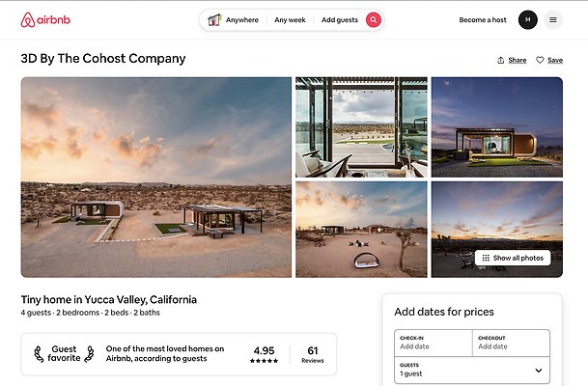Screen dimensions: 588x386
Task: Open the hamburger menu icon
Action: (x=552, y=20)
